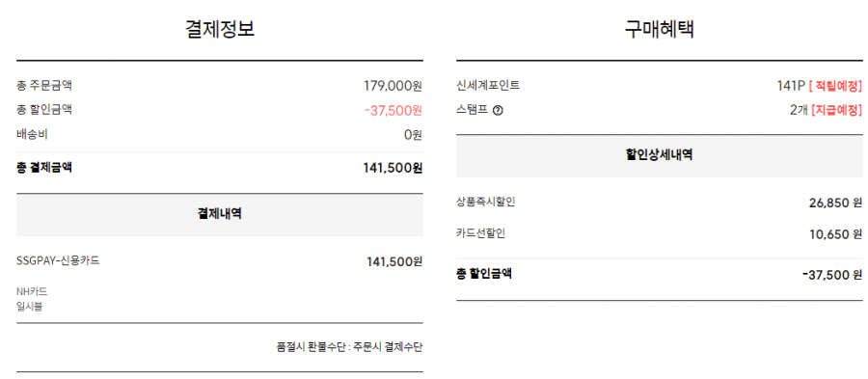The image size is (868, 379).
Task: Click the 신세계포인트 label
Action: click(x=488, y=86)
